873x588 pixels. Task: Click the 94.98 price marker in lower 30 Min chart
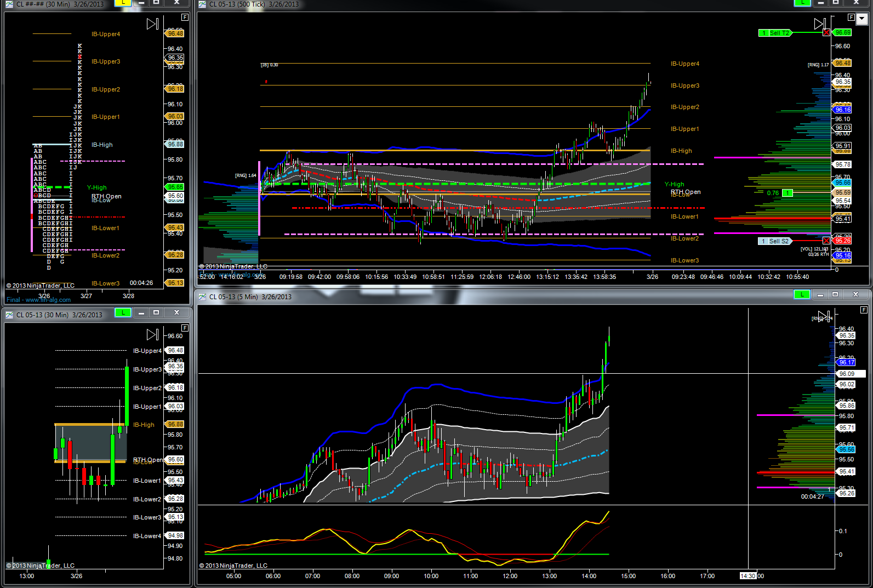tap(175, 535)
